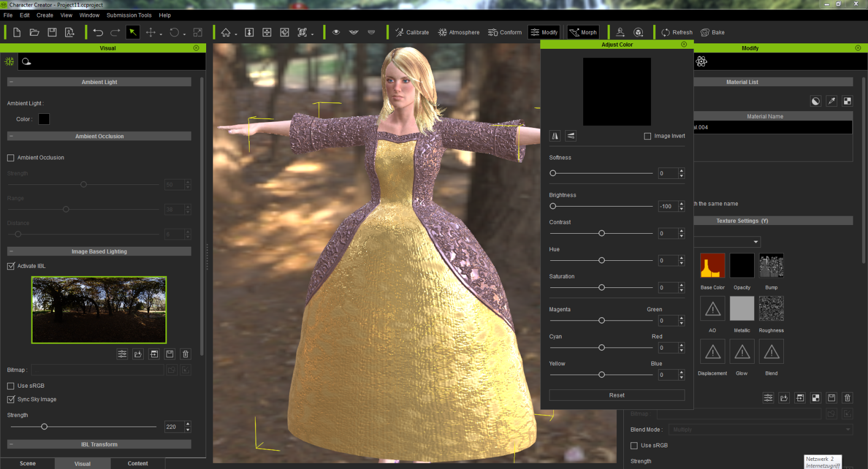This screenshot has height=469, width=868.
Task: Click the eye display toolbar icon
Action: pos(336,33)
